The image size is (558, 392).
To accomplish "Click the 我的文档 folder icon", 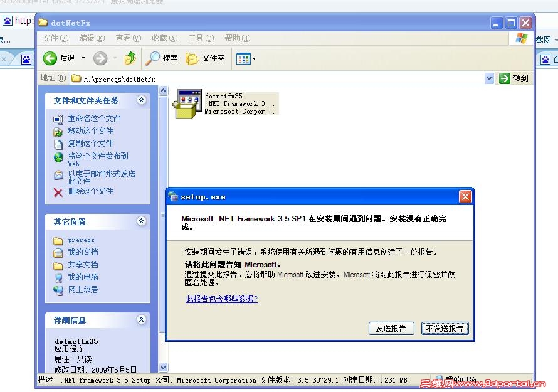I will 58,253.
